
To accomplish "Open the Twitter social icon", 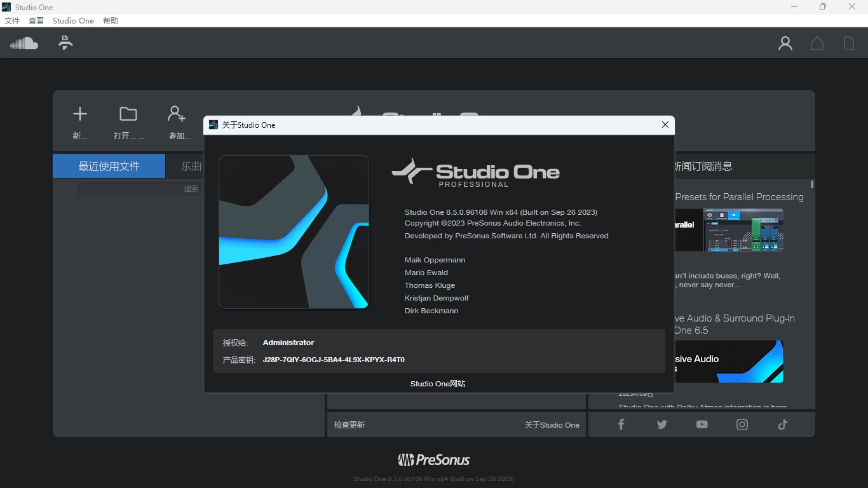I will (662, 424).
